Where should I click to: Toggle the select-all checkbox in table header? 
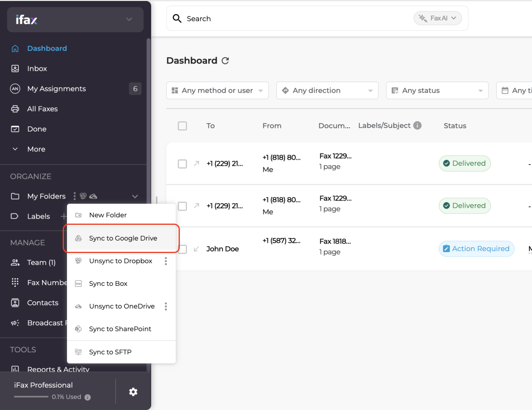(182, 126)
